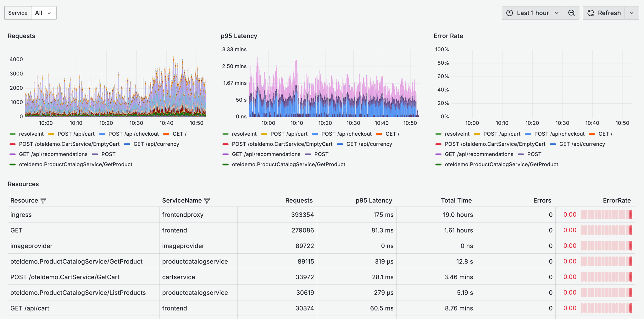Click GET /api/recommendations swatch in Error Rate legend
The width and height of the screenshot is (644, 319).
[x=438, y=154]
